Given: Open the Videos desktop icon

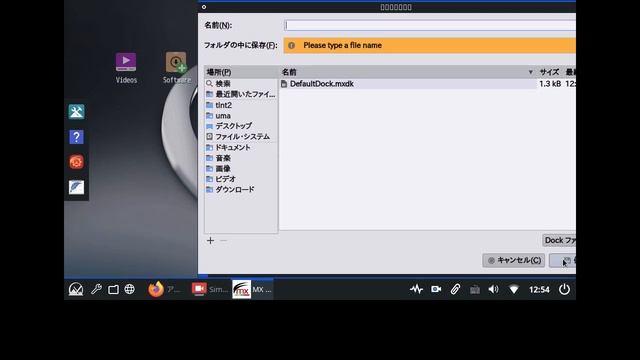Looking at the screenshot, I should point(126,67).
